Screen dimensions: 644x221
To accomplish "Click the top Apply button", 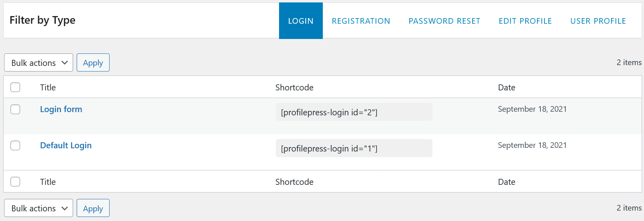I will [93, 63].
